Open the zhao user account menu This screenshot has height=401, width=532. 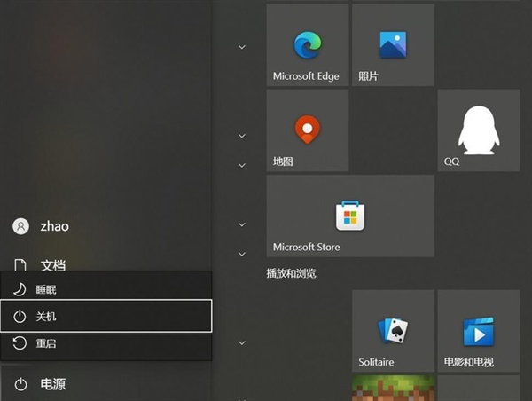click(x=53, y=226)
